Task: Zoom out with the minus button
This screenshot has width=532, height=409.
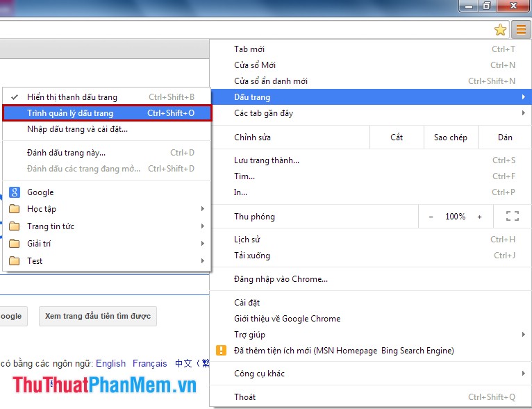Action: point(431,217)
